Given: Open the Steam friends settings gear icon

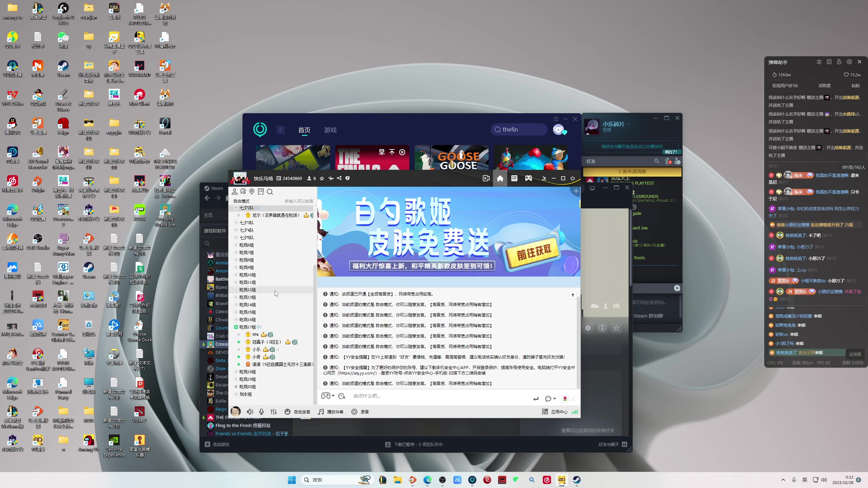Looking at the screenshot, I should point(588,328).
